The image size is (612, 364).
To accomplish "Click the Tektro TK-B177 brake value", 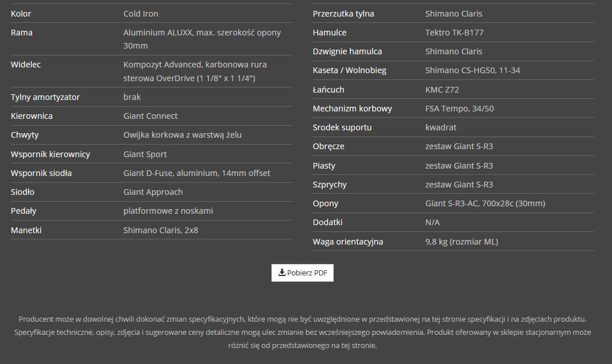I will [454, 33].
